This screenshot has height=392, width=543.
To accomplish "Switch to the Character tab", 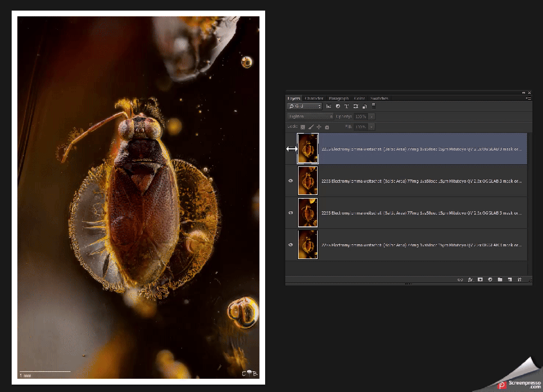I will coord(314,98).
